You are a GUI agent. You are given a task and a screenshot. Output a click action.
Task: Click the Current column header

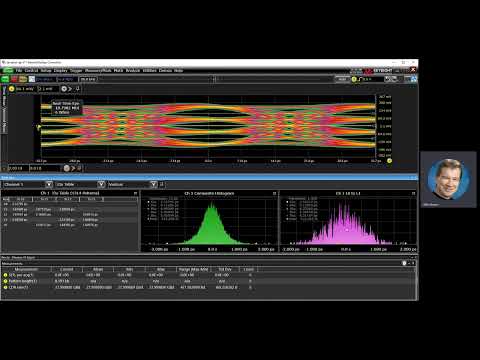pos(66,269)
